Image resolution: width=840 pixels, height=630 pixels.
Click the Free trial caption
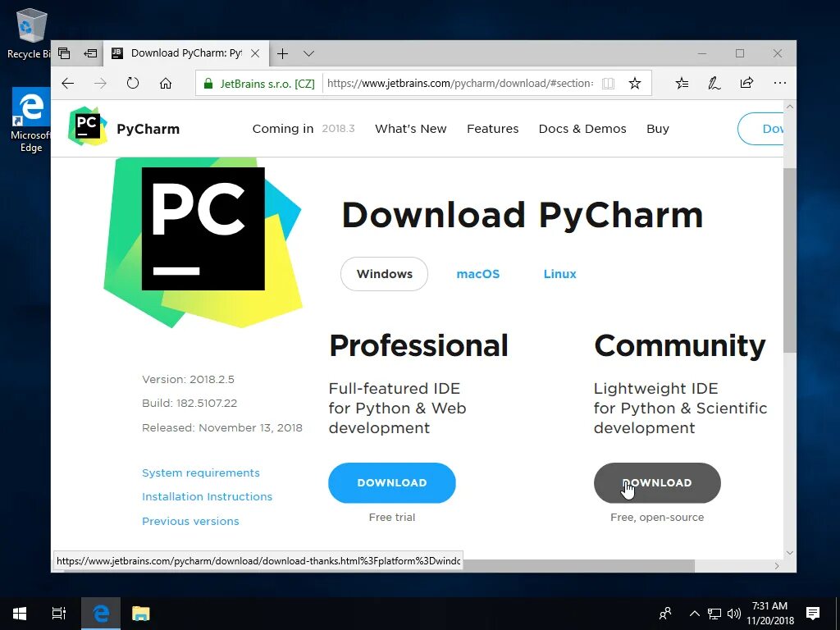pyautogui.click(x=391, y=517)
